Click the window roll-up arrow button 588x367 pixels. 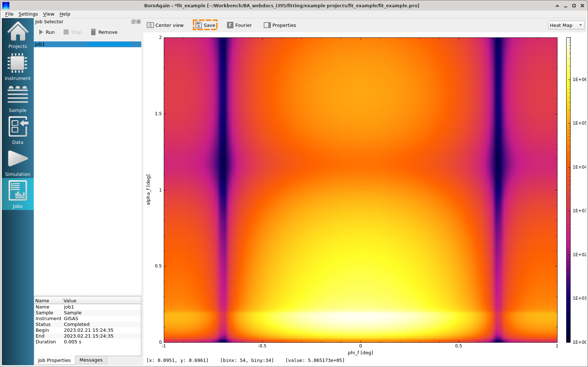557,5
